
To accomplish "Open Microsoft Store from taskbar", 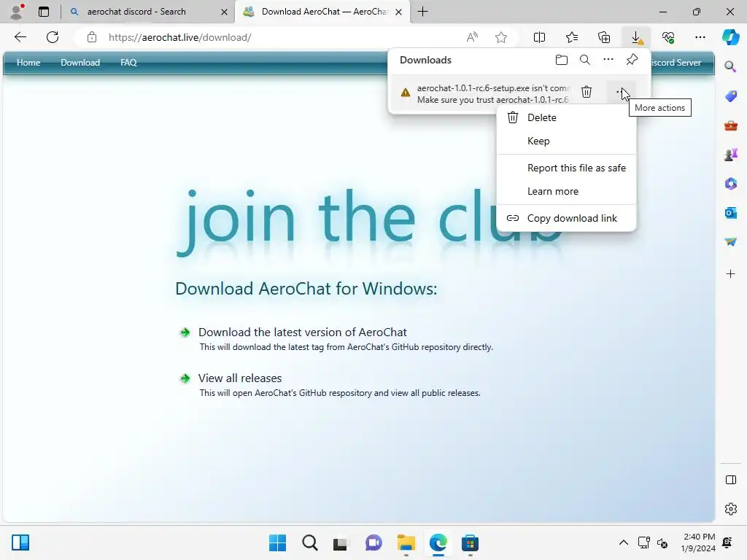I will click(470, 542).
